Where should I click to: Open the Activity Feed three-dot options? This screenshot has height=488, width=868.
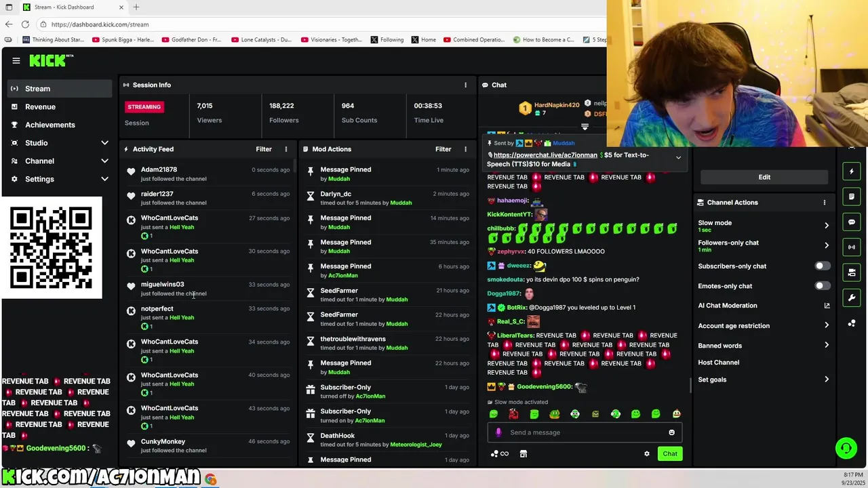coord(285,149)
